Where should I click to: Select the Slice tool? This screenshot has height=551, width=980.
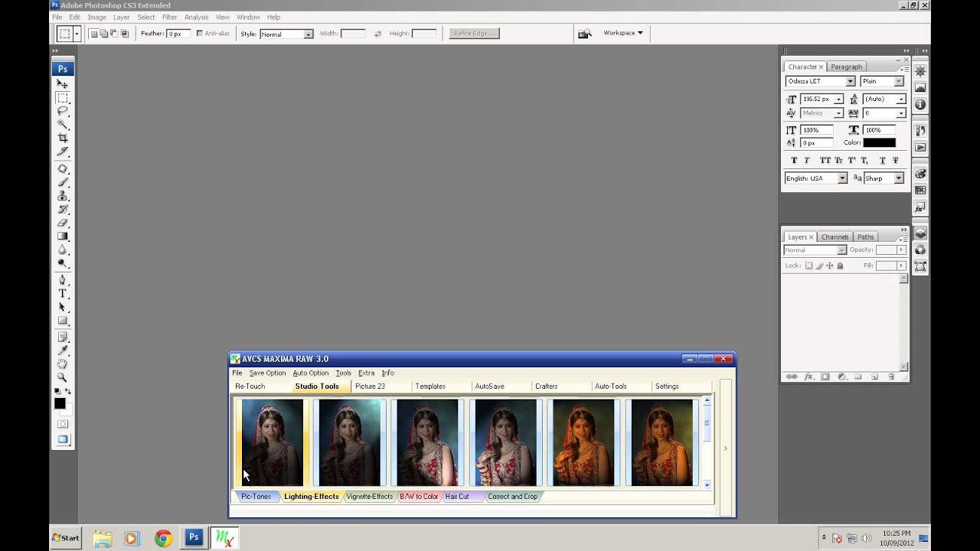click(x=63, y=151)
